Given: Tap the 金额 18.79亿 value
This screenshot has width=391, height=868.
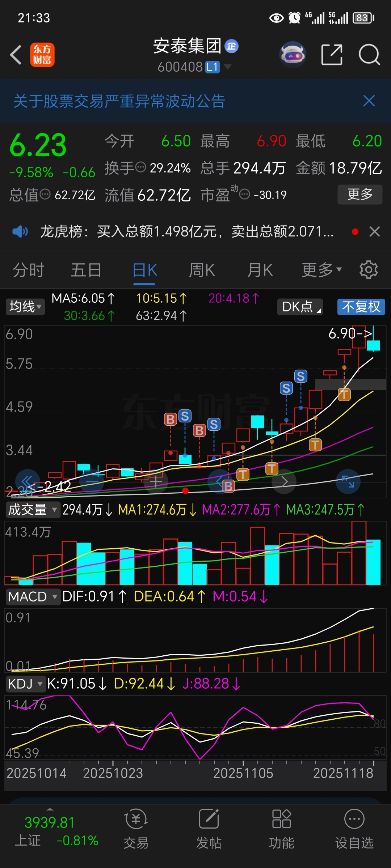Looking at the screenshot, I should [x=356, y=168].
